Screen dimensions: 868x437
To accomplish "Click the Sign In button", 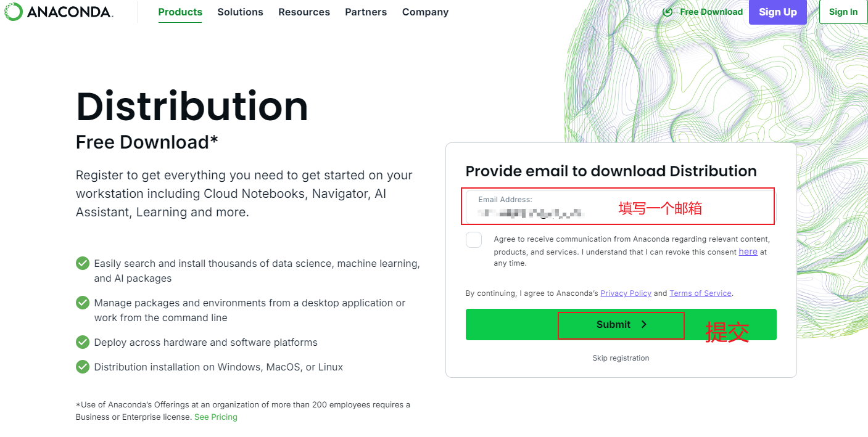I will (x=843, y=12).
